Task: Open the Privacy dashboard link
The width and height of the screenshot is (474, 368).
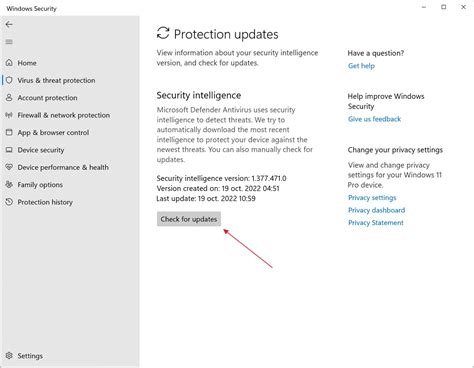Action: pos(376,210)
